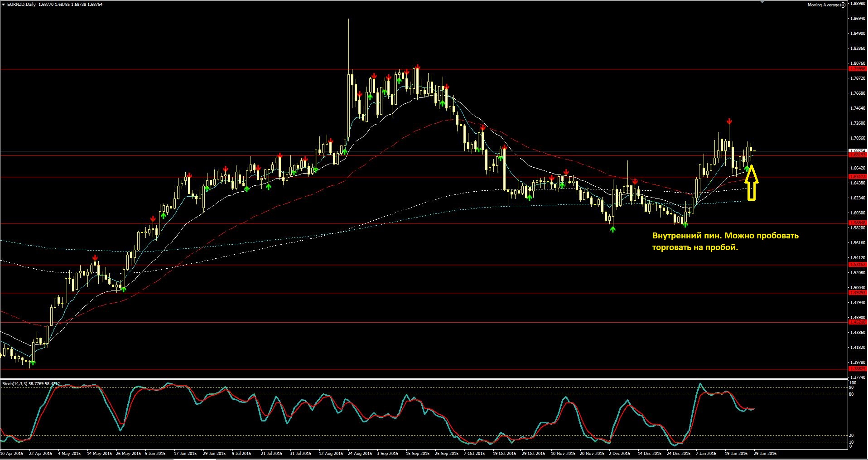Click the 5 Jun 2015 date label
Image resolution: width=868 pixels, height=460 pixels.
coord(155,453)
